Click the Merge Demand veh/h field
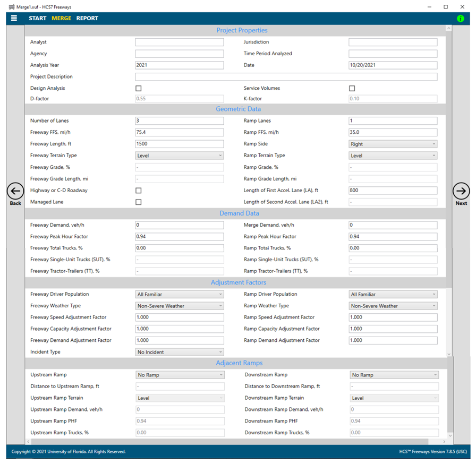 click(x=393, y=225)
